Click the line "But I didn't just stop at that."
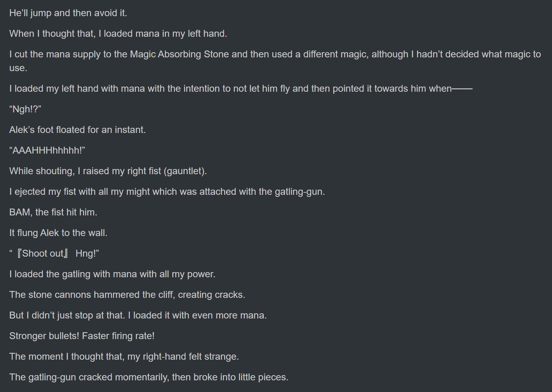 pyautogui.click(x=67, y=315)
